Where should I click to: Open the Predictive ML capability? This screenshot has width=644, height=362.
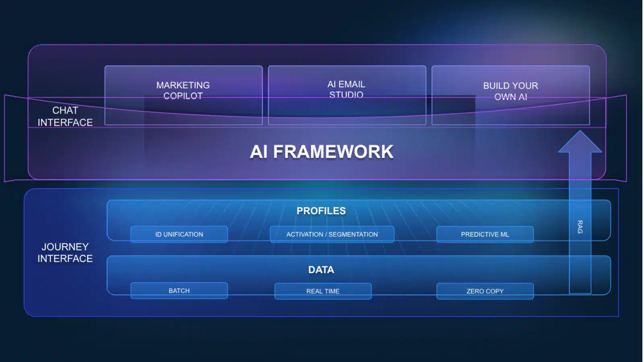click(x=485, y=234)
